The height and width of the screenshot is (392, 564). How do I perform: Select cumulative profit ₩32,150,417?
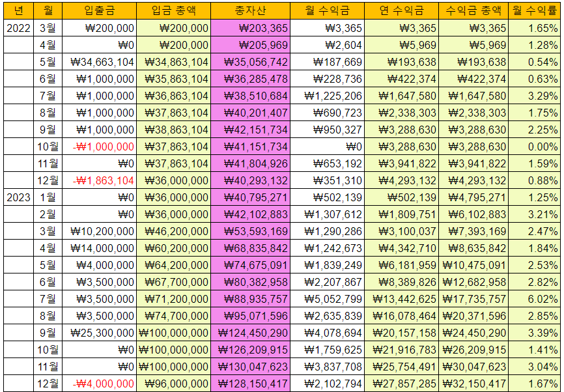[473, 384]
